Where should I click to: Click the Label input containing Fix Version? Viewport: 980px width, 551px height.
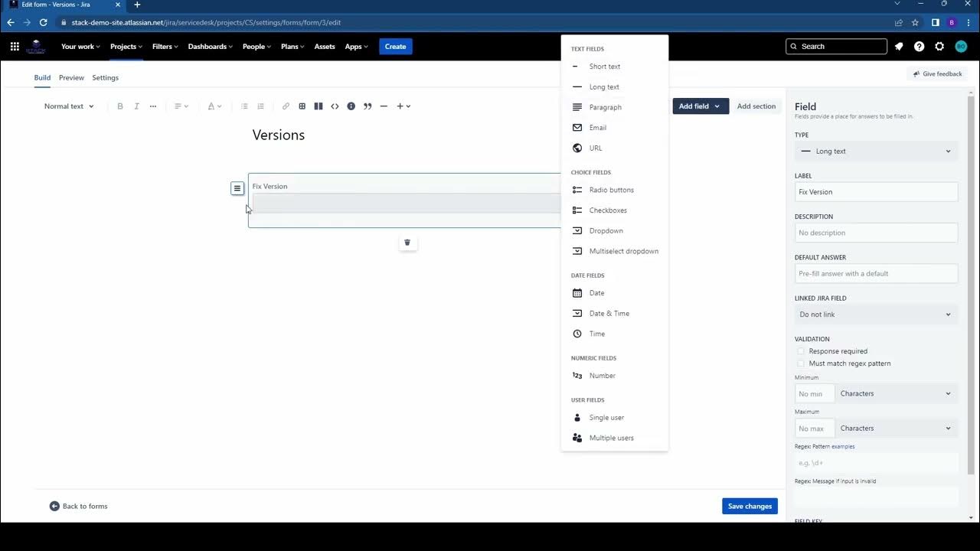(876, 192)
